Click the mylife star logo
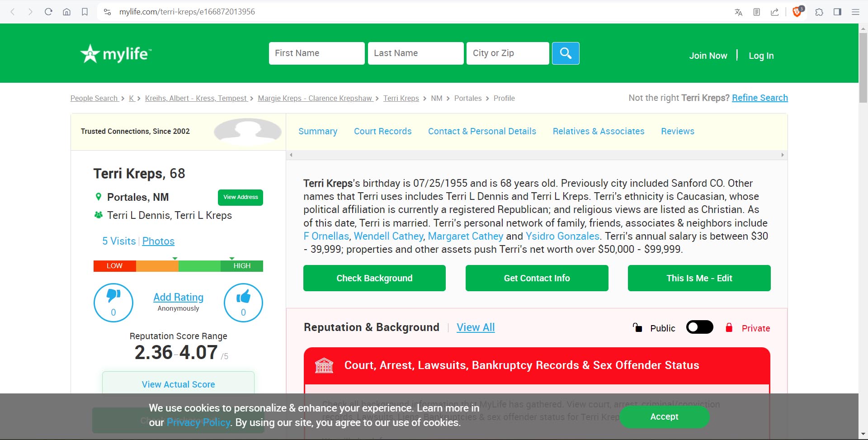This screenshot has height=440, width=868. [116, 54]
